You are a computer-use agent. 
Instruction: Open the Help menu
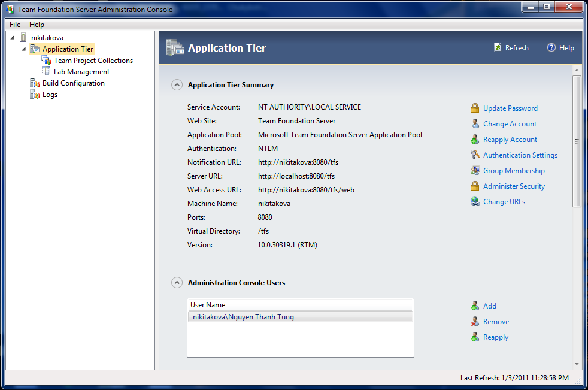click(x=37, y=25)
